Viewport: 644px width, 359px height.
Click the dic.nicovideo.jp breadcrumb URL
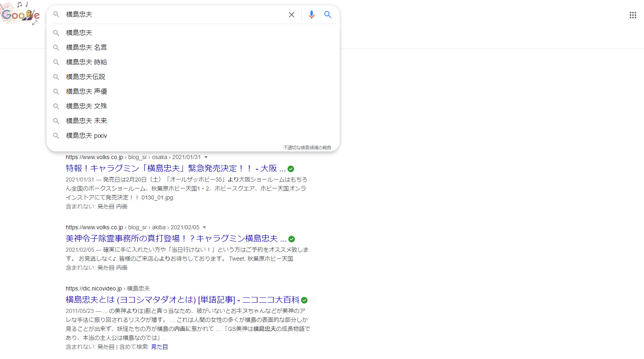point(108,288)
